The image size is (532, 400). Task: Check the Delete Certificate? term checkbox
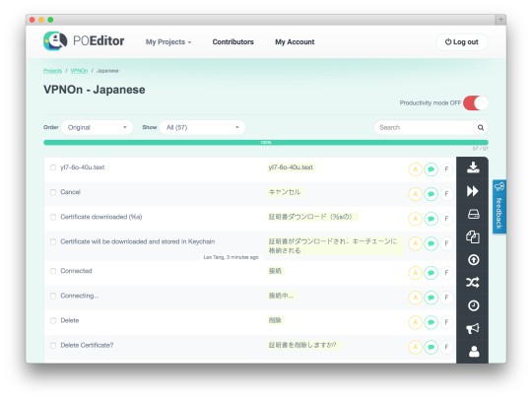pyautogui.click(x=53, y=346)
